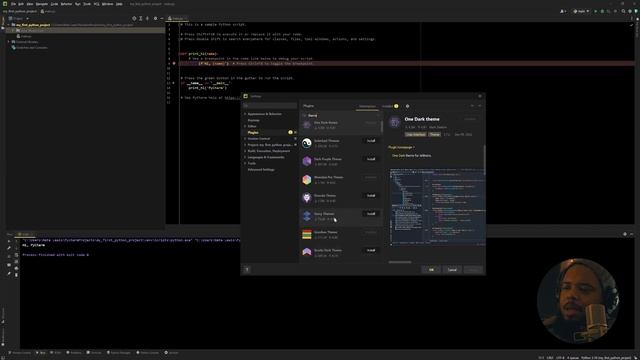Screen dimensions: 640x360
Task: Click the run gutter arrow at main guard line
Action: tap(173, 83)
